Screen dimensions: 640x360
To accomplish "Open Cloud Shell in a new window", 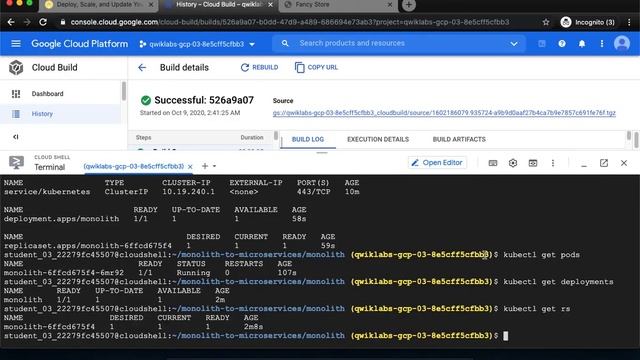I will [x=604, y=163].
